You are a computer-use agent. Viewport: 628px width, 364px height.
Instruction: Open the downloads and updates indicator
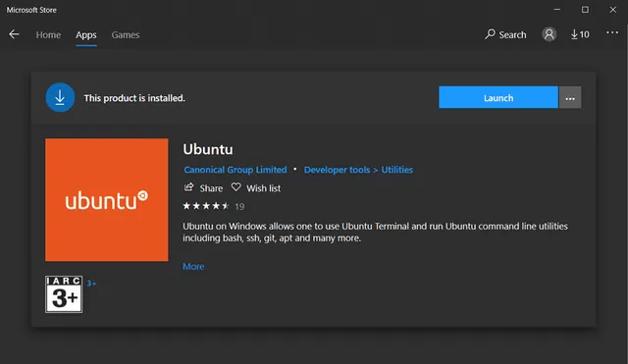(580, 34)
